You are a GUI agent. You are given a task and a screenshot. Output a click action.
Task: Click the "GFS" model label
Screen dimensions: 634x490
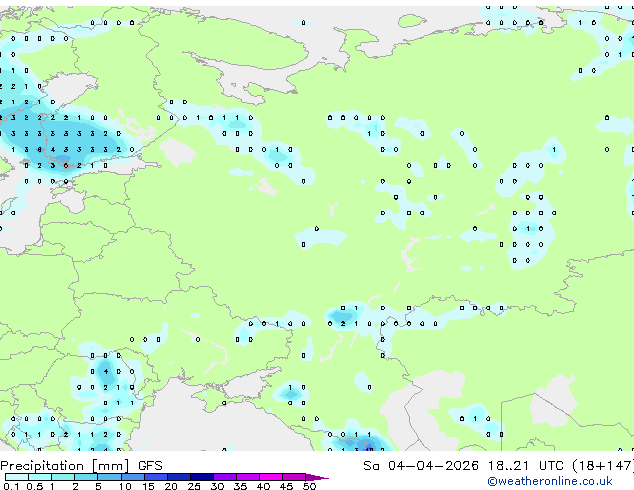tap(150, 466)
